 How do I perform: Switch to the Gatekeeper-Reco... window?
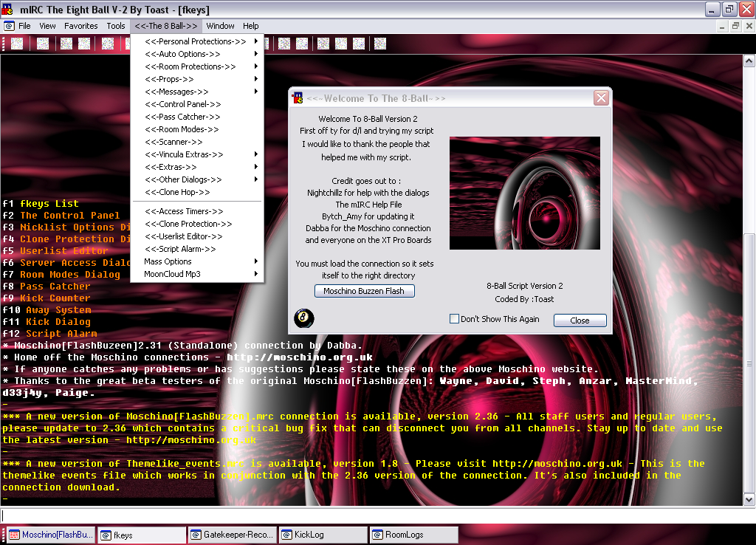[233, 535]
